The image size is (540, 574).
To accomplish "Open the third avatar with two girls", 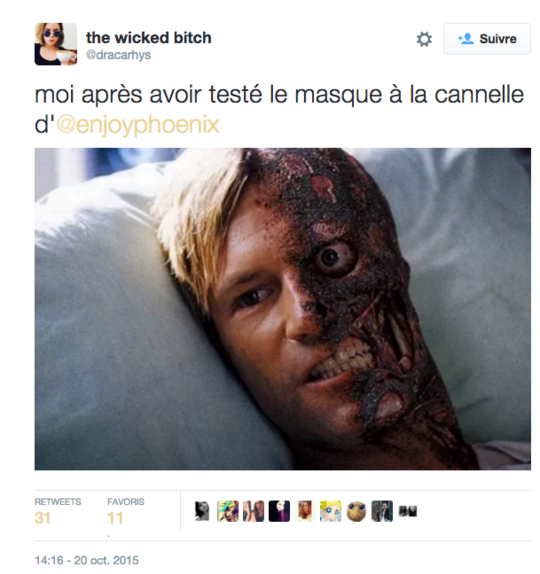I will click(253, 511).
